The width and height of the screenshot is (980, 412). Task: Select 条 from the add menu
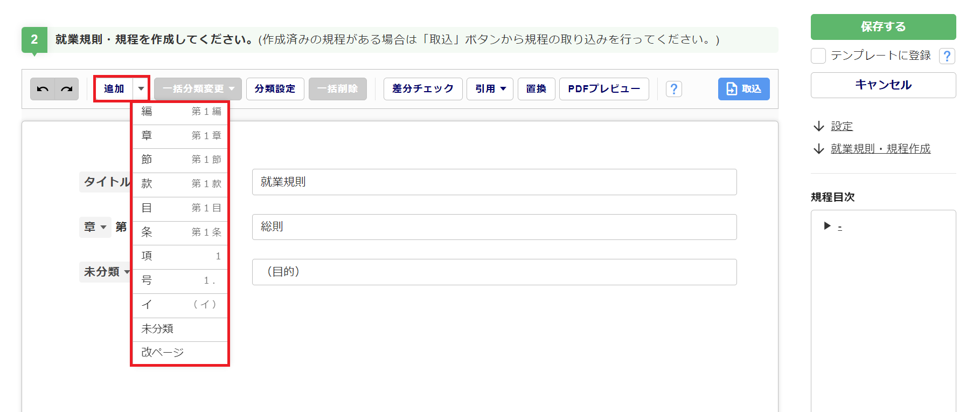tap(180, 232)
